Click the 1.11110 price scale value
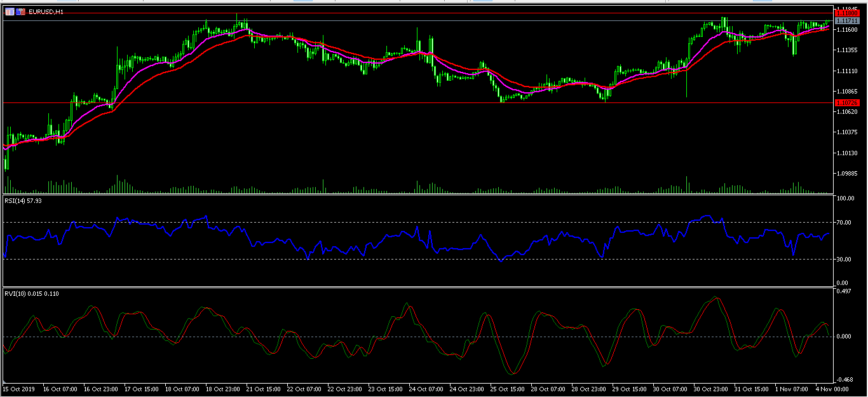 pyautogui.click(x=848, y=71)
